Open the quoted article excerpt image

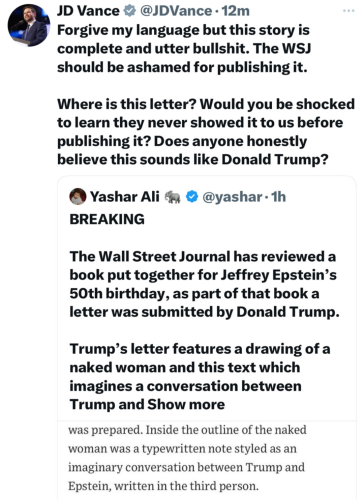[207, 460]
